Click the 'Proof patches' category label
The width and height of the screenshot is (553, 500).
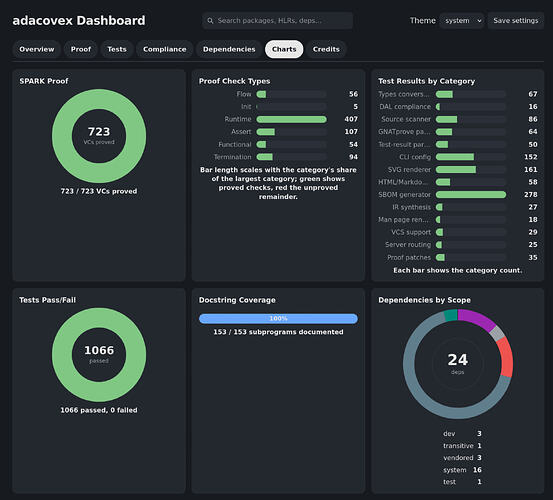coord(409,258)
